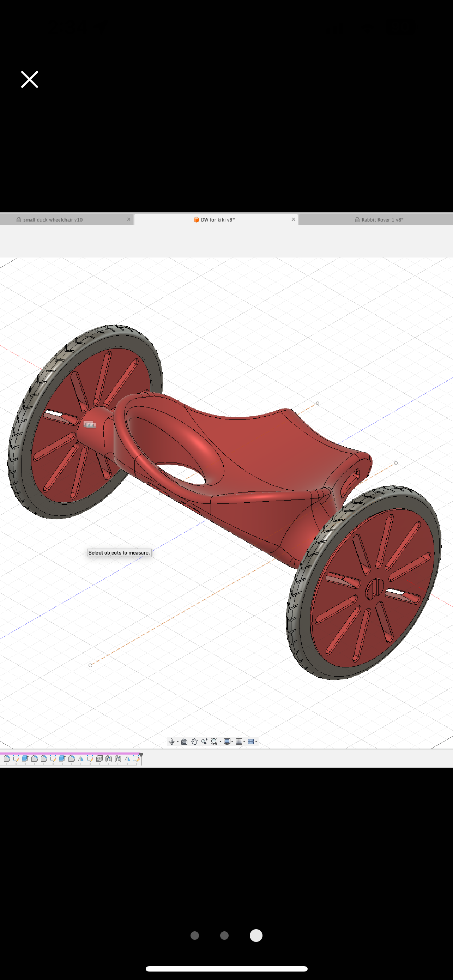Switch to Rabbit Rover 1 v8 tab
453x980 pixels.
click(x=382, y=219)
